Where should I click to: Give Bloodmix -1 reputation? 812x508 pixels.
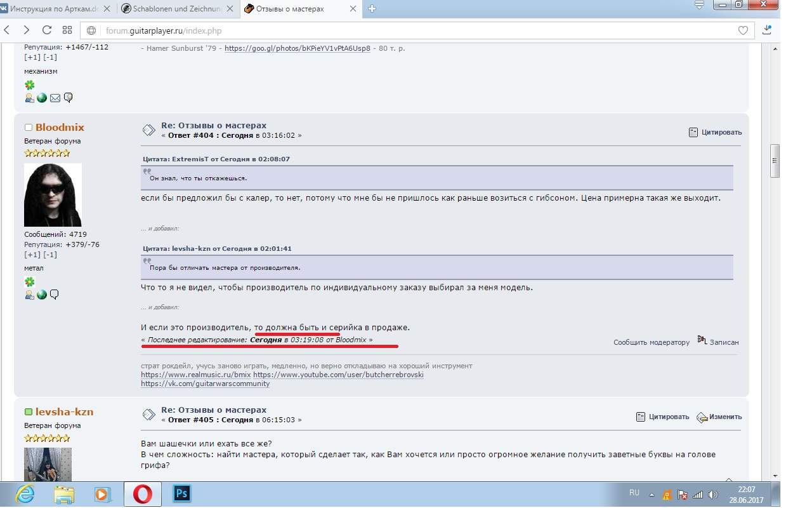49,255
